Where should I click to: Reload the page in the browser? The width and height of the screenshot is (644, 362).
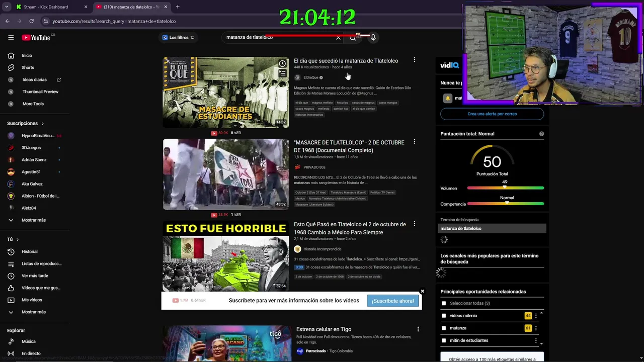[31, 21]
